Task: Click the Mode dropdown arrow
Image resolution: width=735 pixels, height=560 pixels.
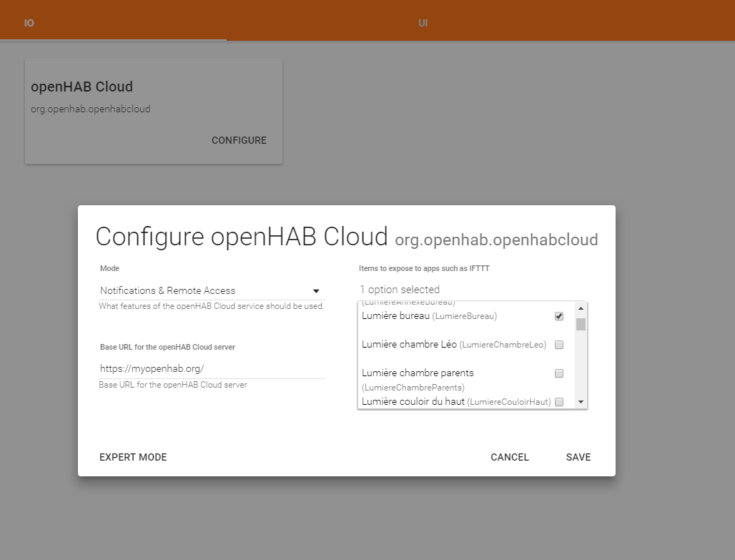Action: click(x=316, y=291)
